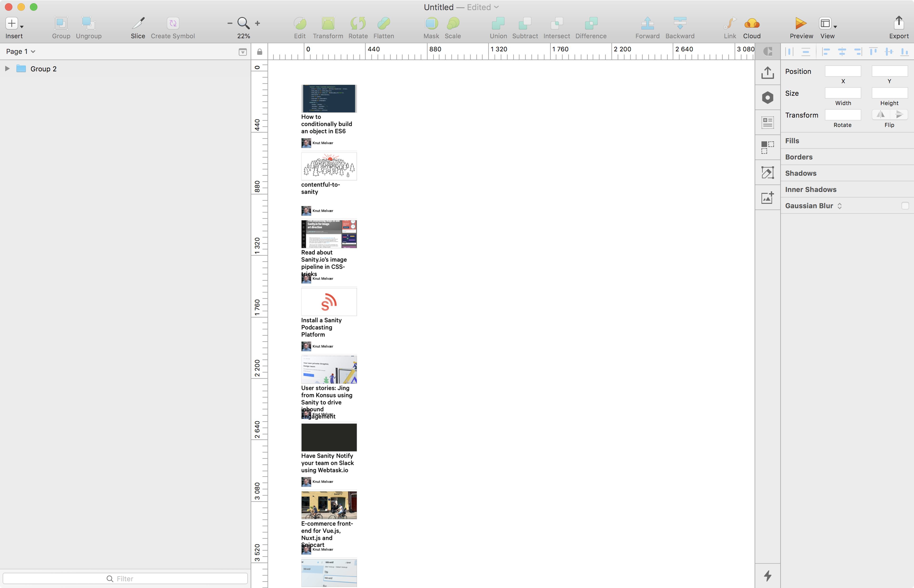Open the Page 1 dropdown
This screenshot has width=914, height=588.
point(21,52)
